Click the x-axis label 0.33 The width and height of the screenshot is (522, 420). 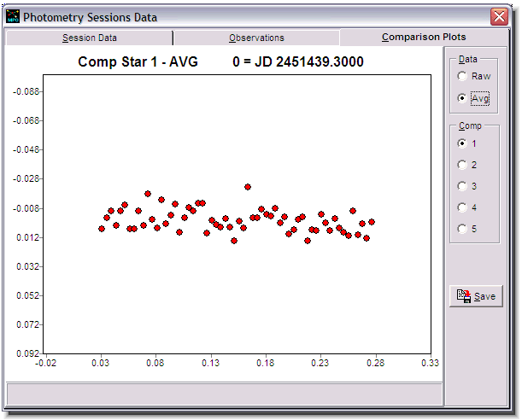[x=430, y=363]
